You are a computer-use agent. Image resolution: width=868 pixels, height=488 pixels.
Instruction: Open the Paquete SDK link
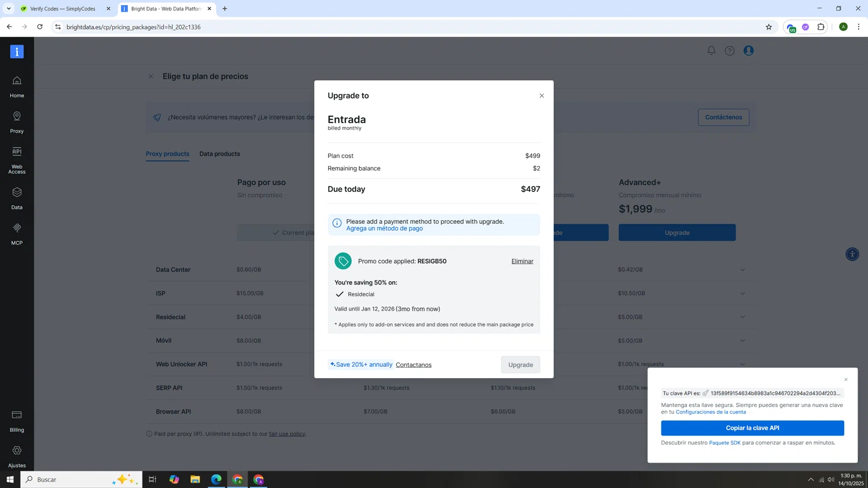(x=724, y=443)
